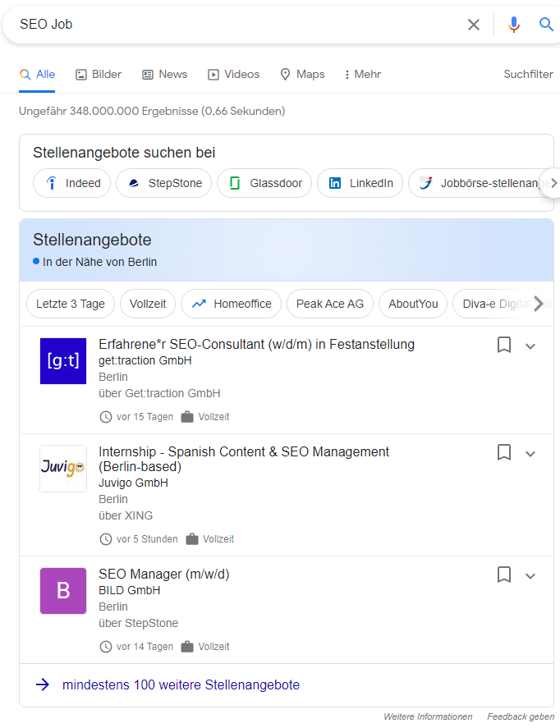
Task: Click the StepStone logo icon
Action: click(134, 183)
